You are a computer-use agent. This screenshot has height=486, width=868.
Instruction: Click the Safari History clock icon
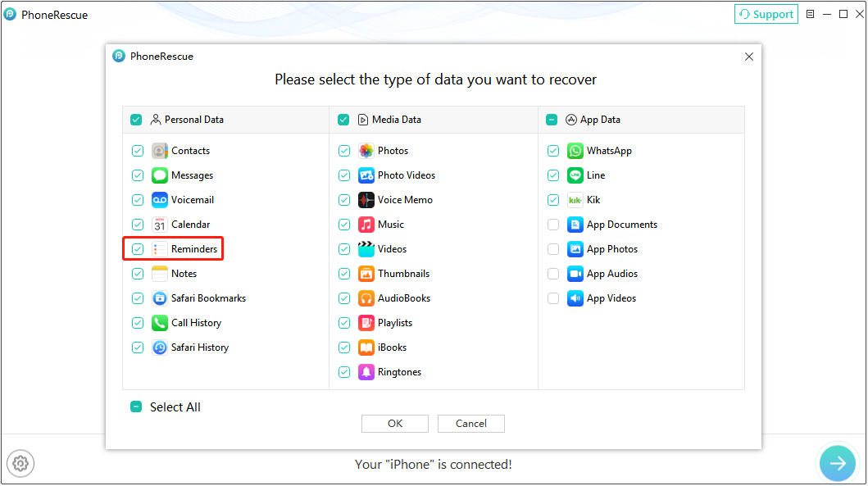tap(160, 347)
